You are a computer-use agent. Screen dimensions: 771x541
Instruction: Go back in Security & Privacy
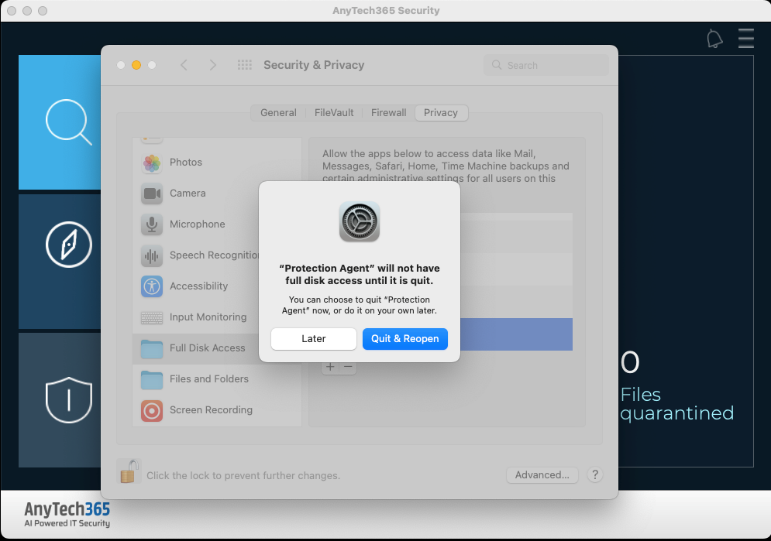click(184, 65)
